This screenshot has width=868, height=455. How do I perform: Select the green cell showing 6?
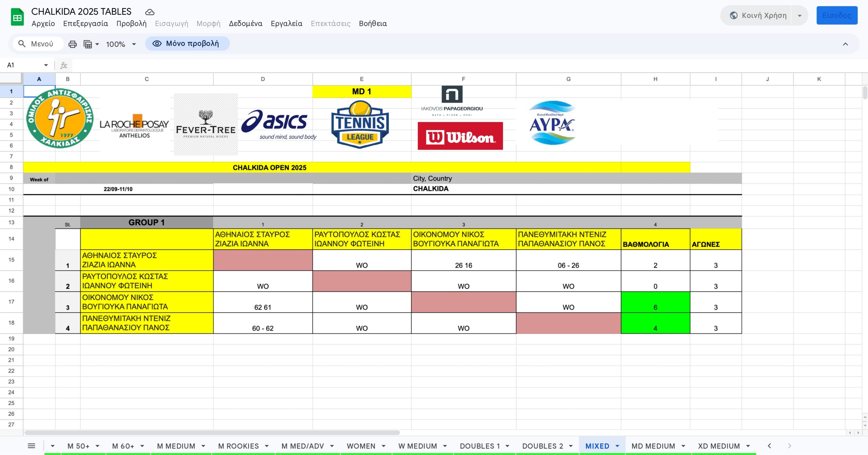pyautogui.click(x=655, y=302)
